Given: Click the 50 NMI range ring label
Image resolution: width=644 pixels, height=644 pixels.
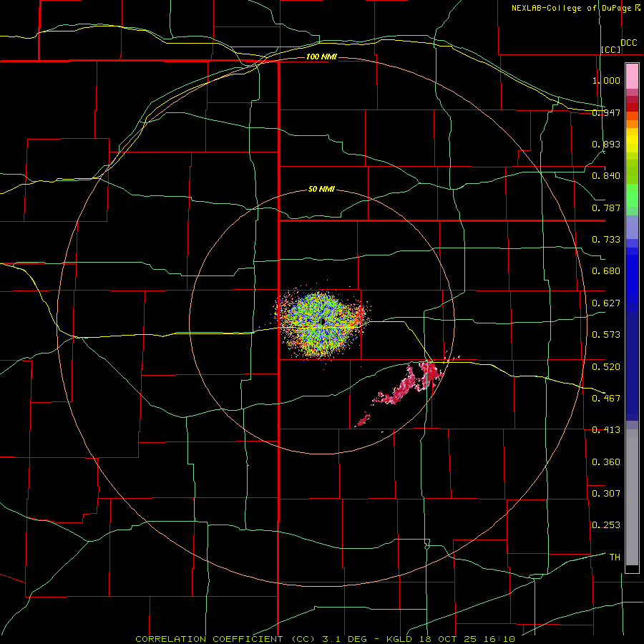Looking at the screenshot, I should click(321, 190).
